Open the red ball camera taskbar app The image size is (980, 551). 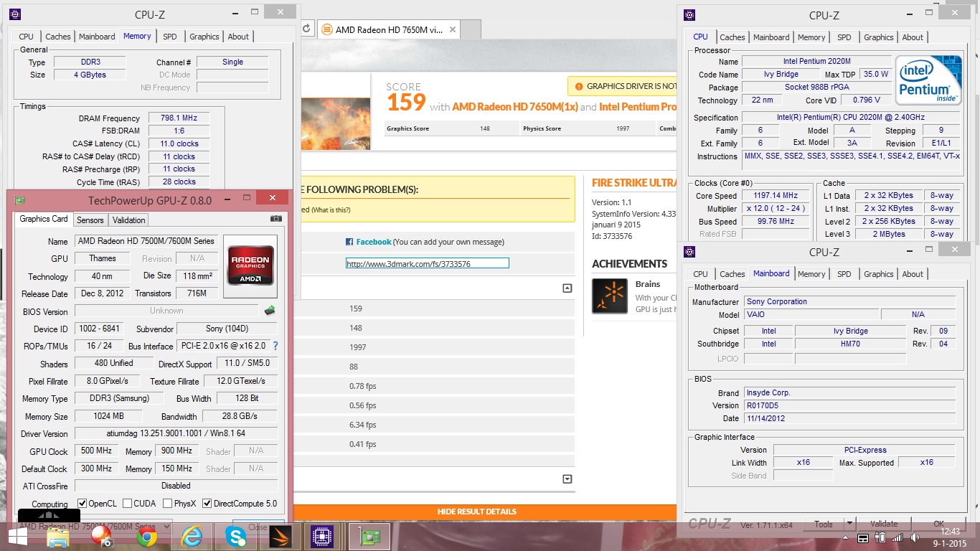[102, 537]
